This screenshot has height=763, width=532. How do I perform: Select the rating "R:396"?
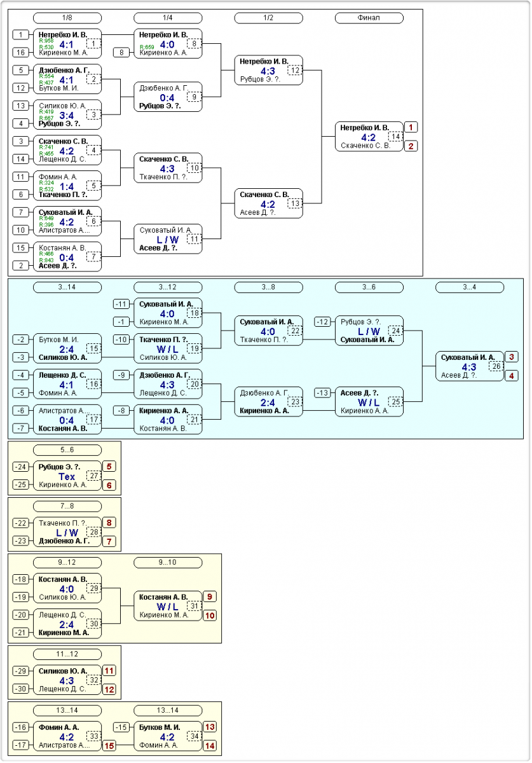pyautogui.click(x=46, y=225)
